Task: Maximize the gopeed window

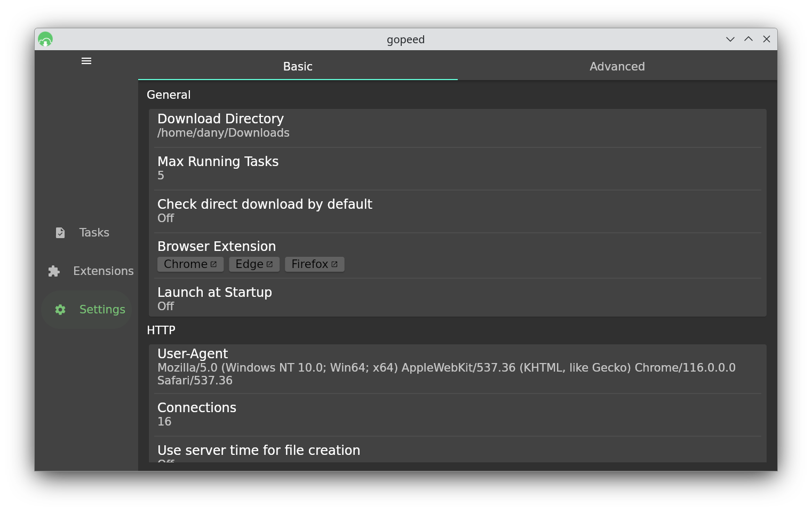Action: coord(749,39)
